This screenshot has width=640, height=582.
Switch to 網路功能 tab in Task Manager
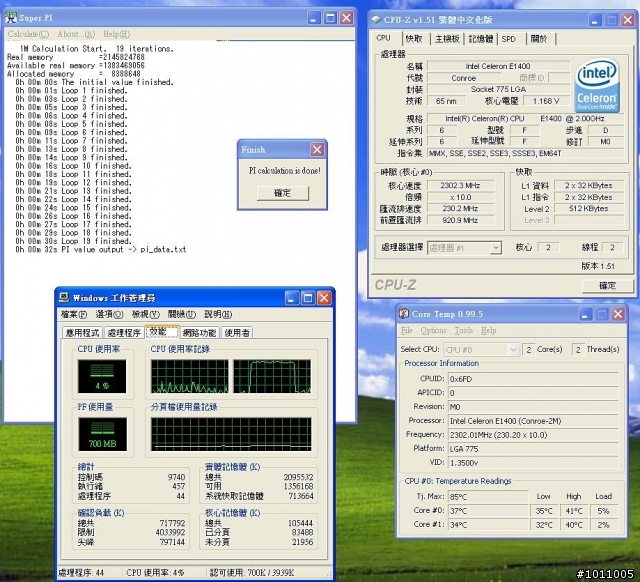tap(199, 333)
